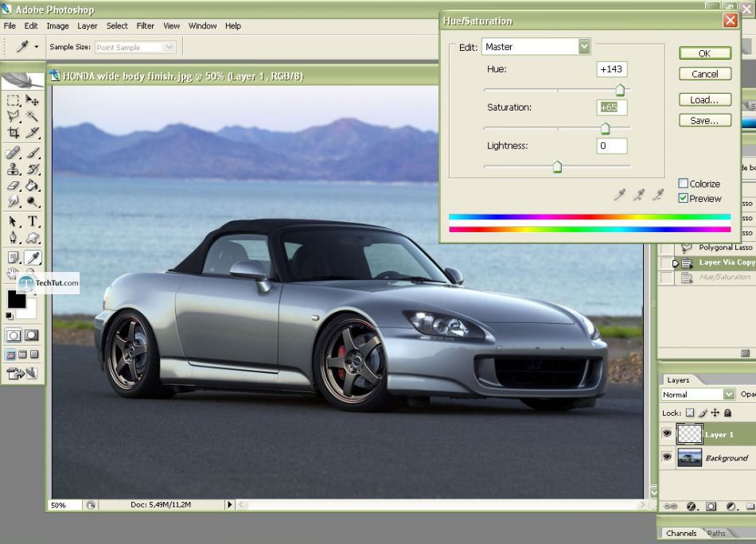Enable the Colorize checkbox
756x544 pixels.
click(x=684, y=183)
